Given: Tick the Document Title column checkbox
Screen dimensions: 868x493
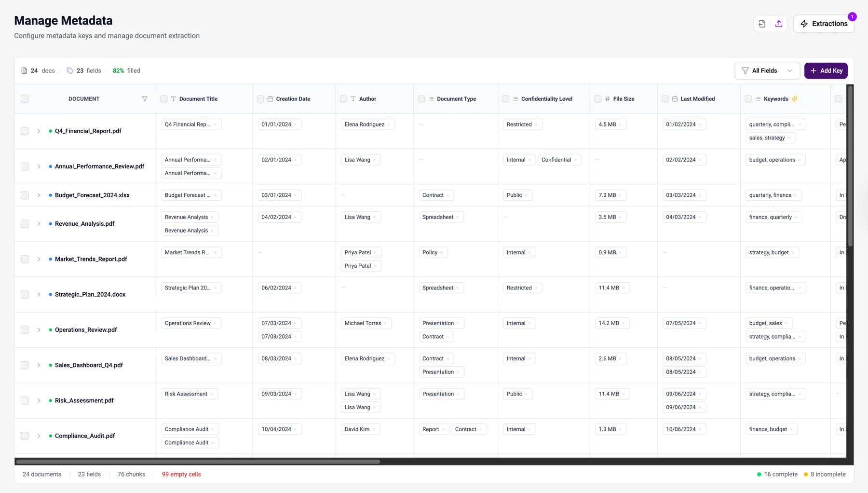Looking at the screenshot, I should click(x=164, y=99).
